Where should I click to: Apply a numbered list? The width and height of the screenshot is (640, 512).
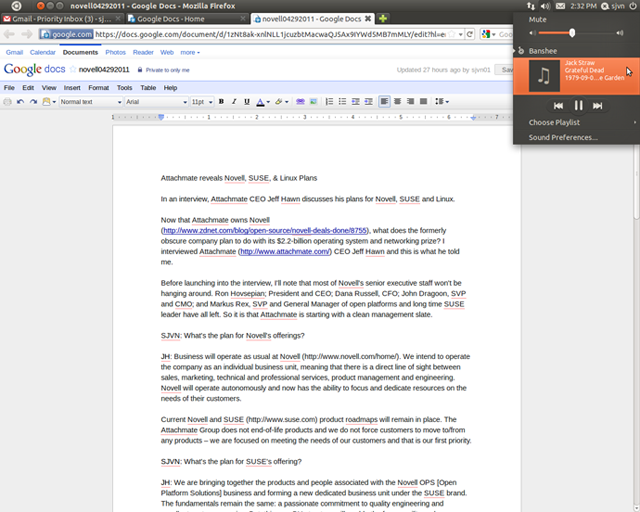(x=329, y=102)
